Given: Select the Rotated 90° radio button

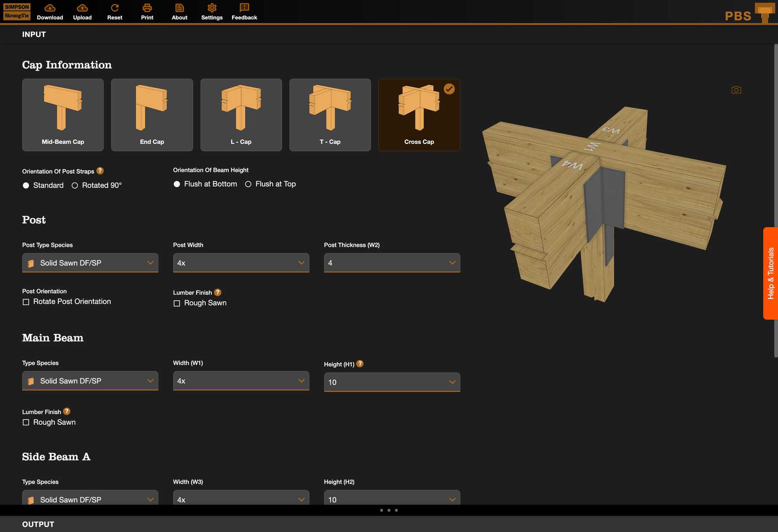Looking at the screenshot, I should (x=75, y=186).
